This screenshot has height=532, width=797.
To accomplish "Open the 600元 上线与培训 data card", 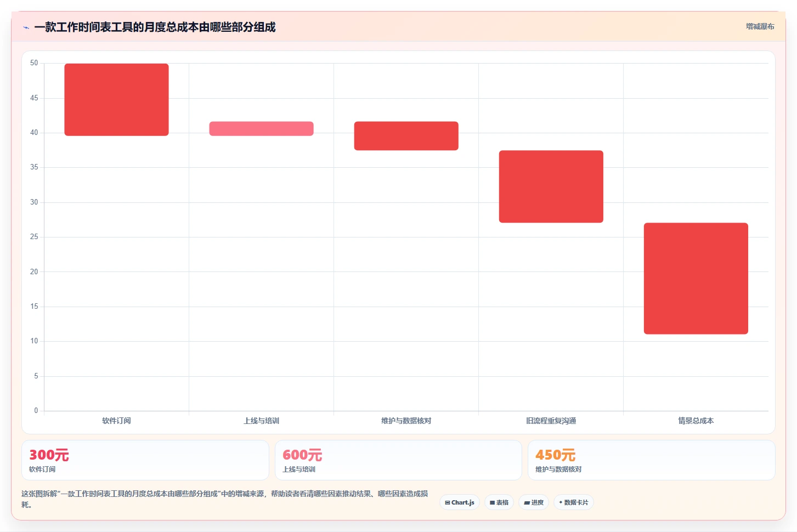I will click(x=398, y=460).
